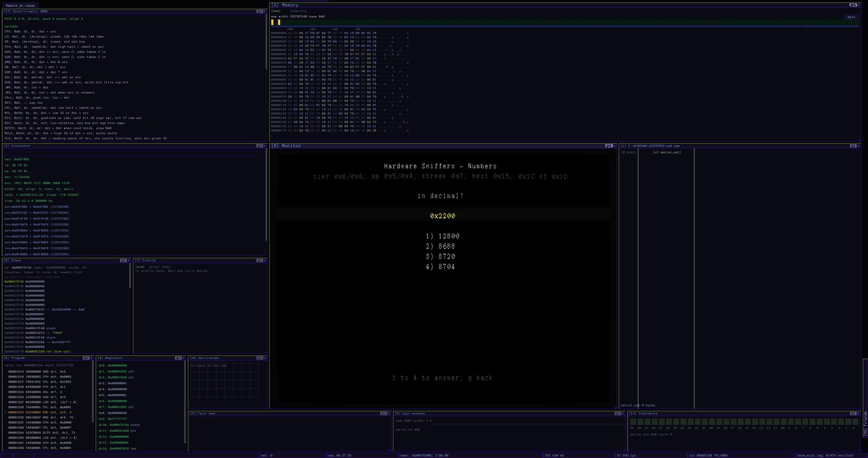Halt the emulator from the Memory panel

pyautogui.click(x=851, y=17)
